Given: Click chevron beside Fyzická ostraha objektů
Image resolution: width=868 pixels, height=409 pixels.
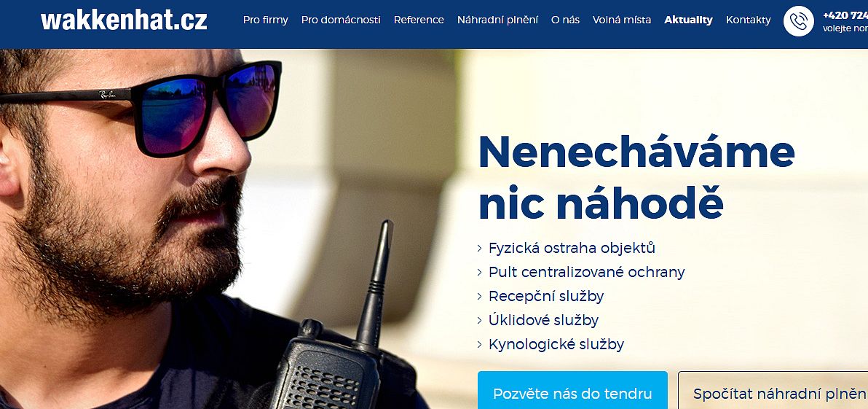Looking at the screenshot, I should coord(479,249).
